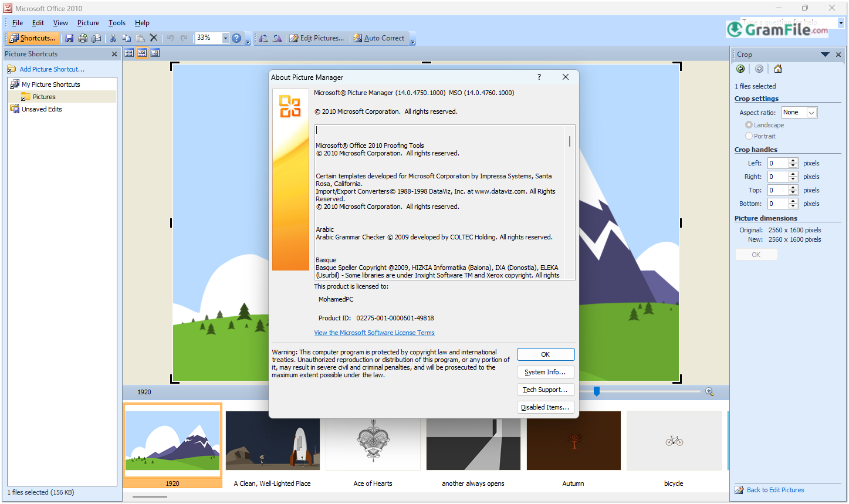Click the Forward arrow in Crop pane
849x504 pixels.
[759, 69]
